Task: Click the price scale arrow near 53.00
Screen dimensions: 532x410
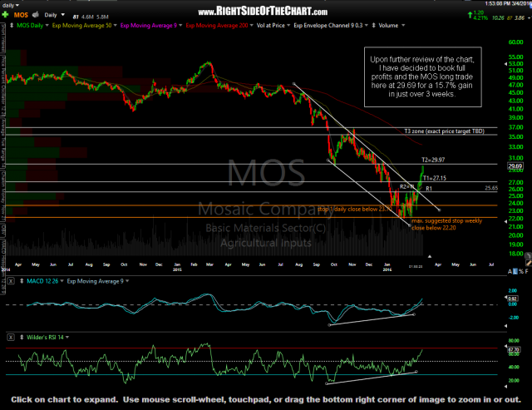Action: [505, 64]
